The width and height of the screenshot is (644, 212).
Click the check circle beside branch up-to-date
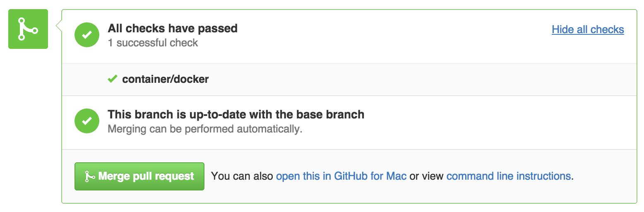(x=87, y=121)
